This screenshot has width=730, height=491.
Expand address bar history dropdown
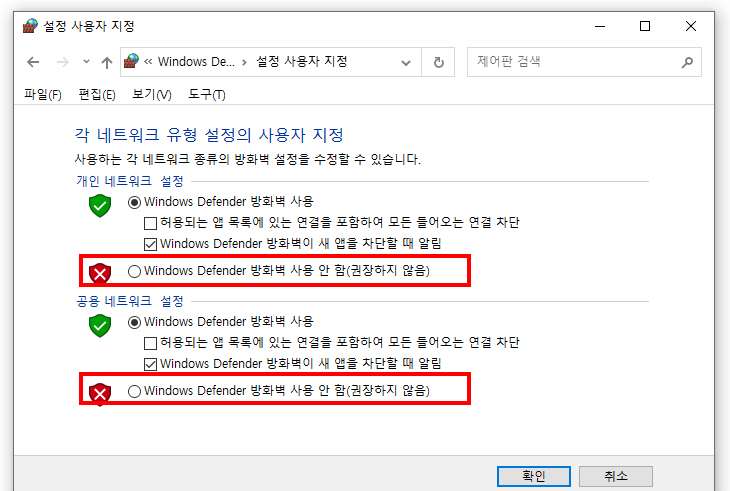point(406,62)
